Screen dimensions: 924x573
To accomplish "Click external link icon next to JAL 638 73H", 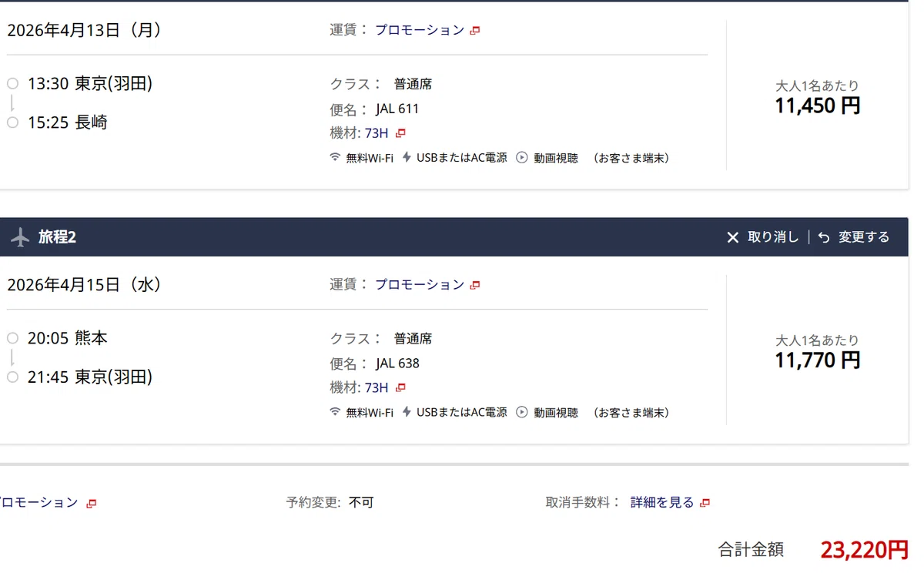I will (x=400, y=387).
